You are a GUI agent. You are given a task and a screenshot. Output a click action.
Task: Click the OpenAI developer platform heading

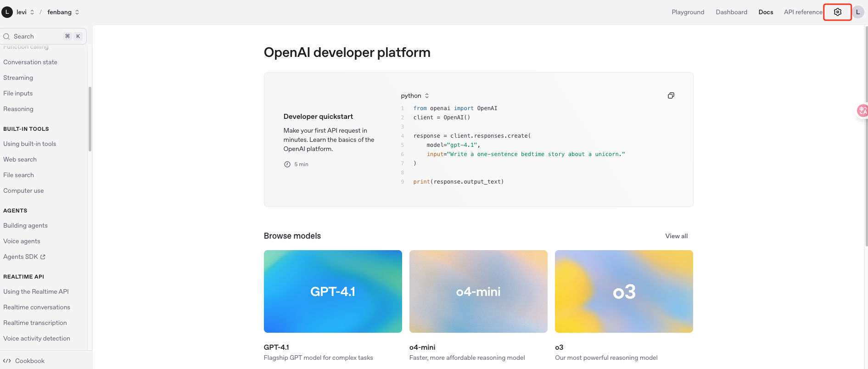click(347, 52)
